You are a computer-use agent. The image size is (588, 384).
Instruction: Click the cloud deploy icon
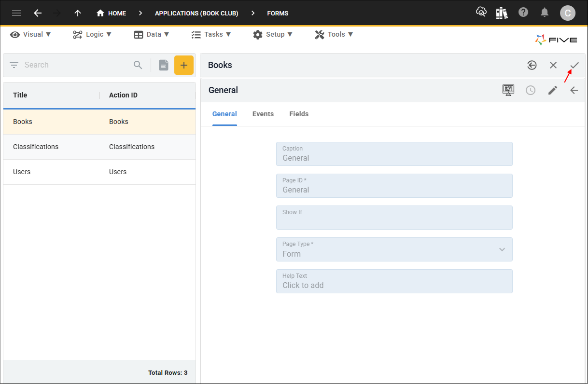pos(481,13)
